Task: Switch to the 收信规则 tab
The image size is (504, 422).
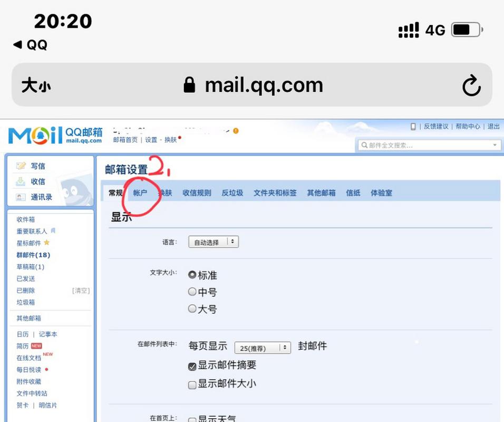Action: coord(197,193)
